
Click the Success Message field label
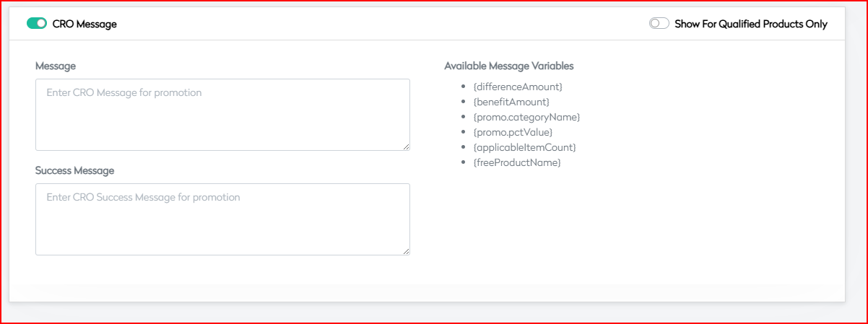point(74,170)
